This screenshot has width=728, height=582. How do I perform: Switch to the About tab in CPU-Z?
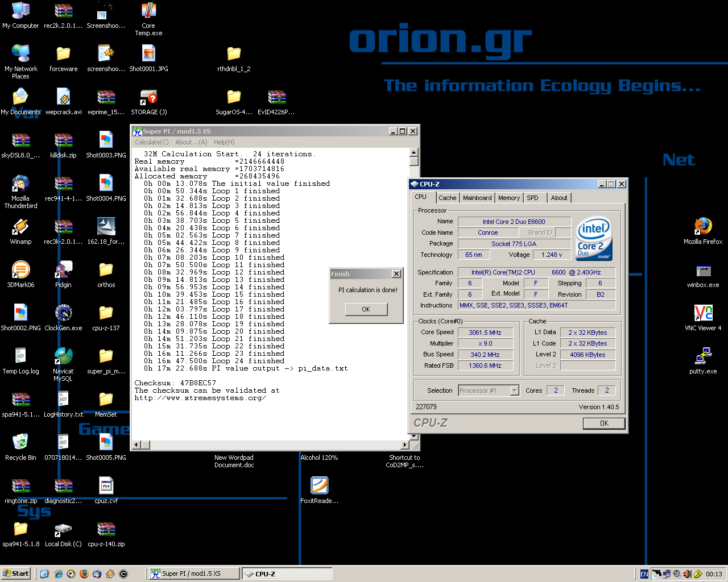tap(559, 198)
